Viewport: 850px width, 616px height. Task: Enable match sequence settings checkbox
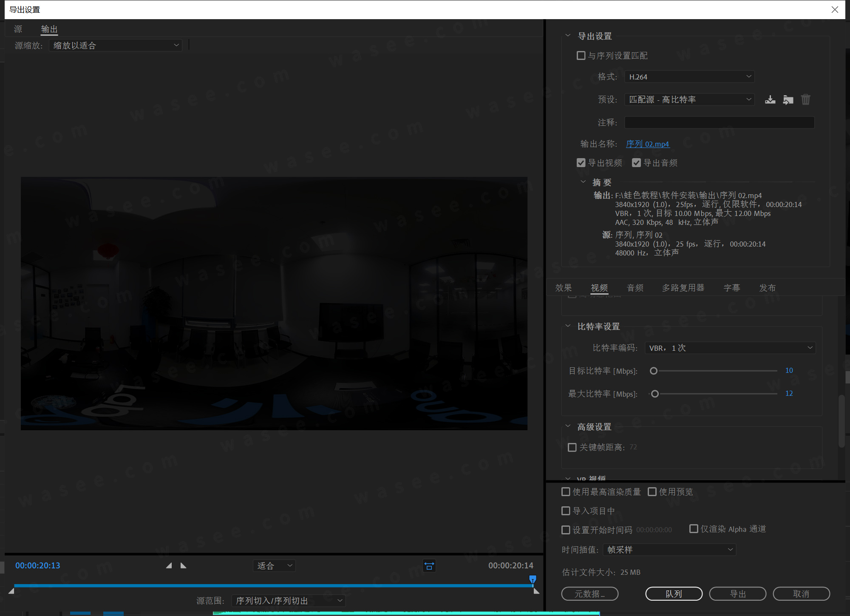(x=581, y=56)
